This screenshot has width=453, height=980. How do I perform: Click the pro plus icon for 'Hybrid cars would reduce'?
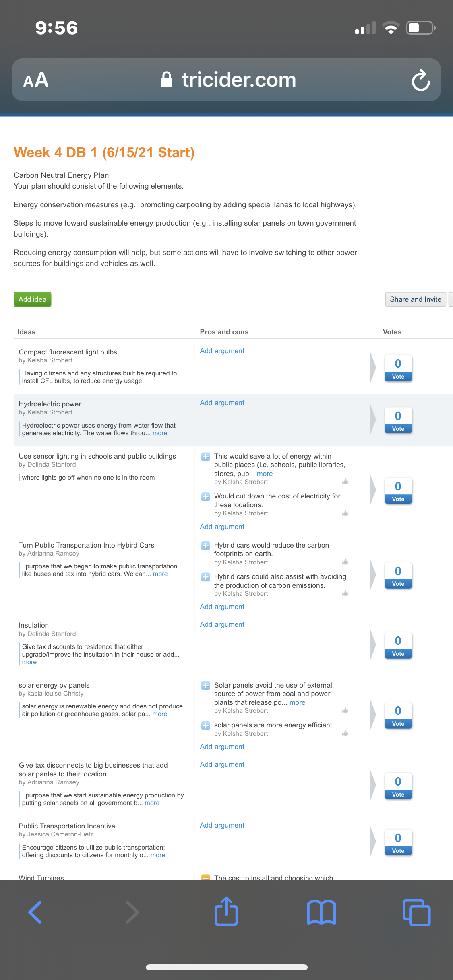coord(205,546)
